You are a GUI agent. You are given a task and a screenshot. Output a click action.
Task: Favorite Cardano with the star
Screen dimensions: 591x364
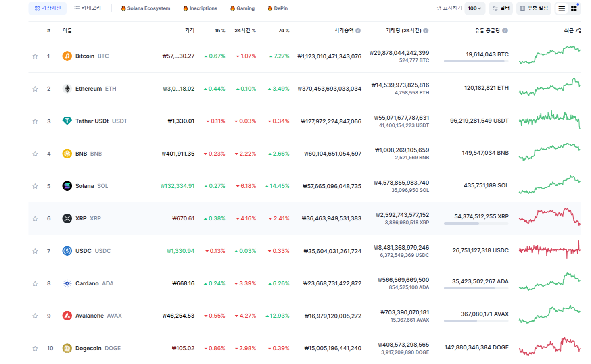click(35, 283)
